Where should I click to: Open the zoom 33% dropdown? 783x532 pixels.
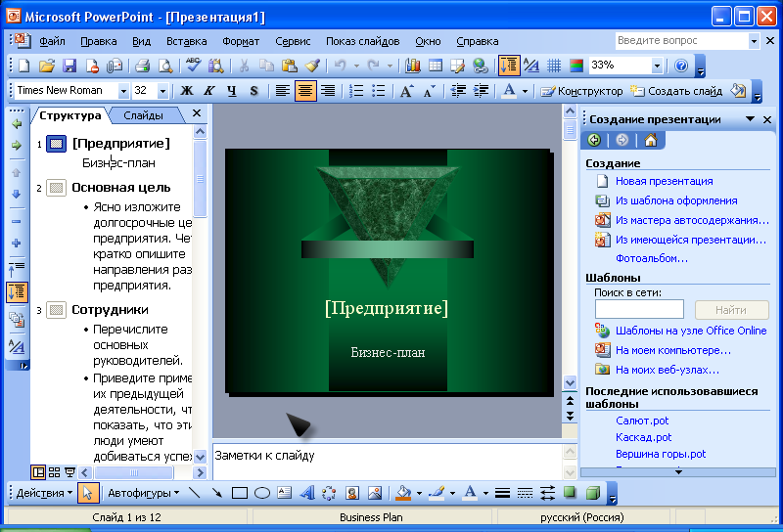(657, 66)
